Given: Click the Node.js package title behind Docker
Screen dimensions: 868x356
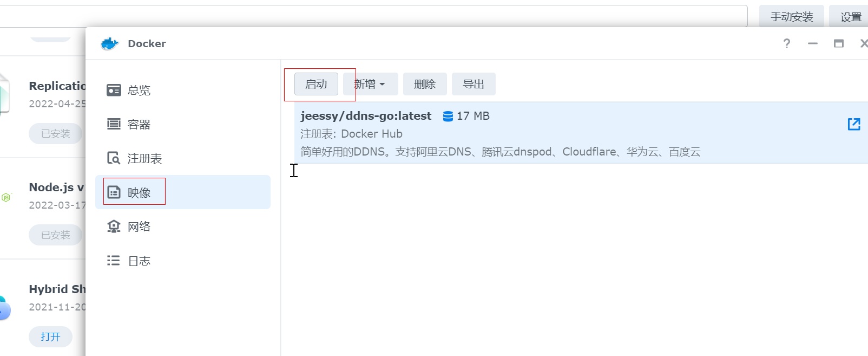Looking at the screenshot, I should 56,187.
